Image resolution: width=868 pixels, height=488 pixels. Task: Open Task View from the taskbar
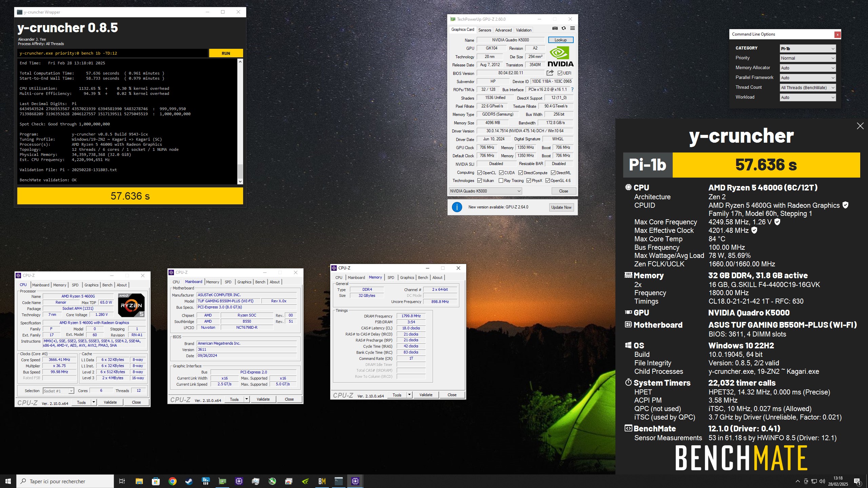coord(122,481)
